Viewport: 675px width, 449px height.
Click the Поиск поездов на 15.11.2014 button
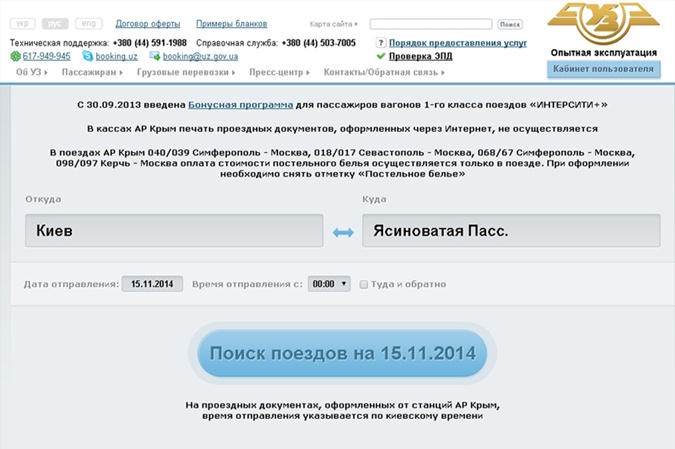pos(342,354)
